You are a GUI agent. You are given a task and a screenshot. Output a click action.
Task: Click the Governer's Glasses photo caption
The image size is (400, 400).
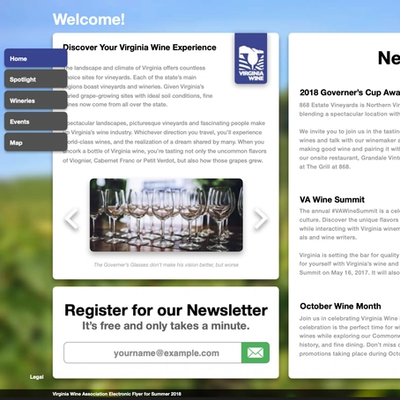pos(166,265)
